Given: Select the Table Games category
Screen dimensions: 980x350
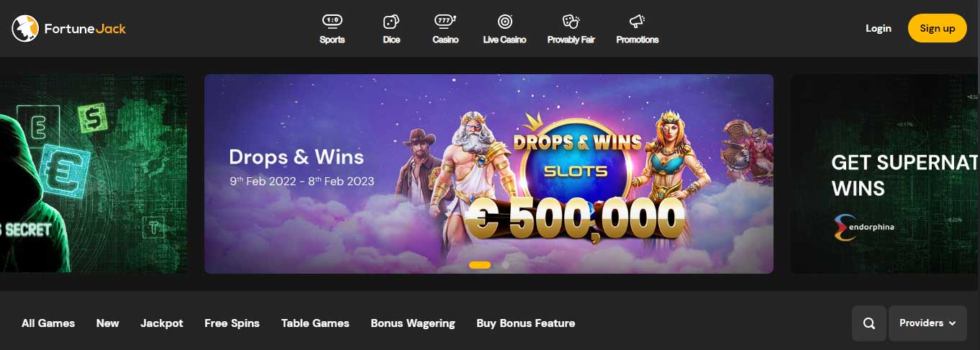Looking at the screenshot, I should 315,323.
